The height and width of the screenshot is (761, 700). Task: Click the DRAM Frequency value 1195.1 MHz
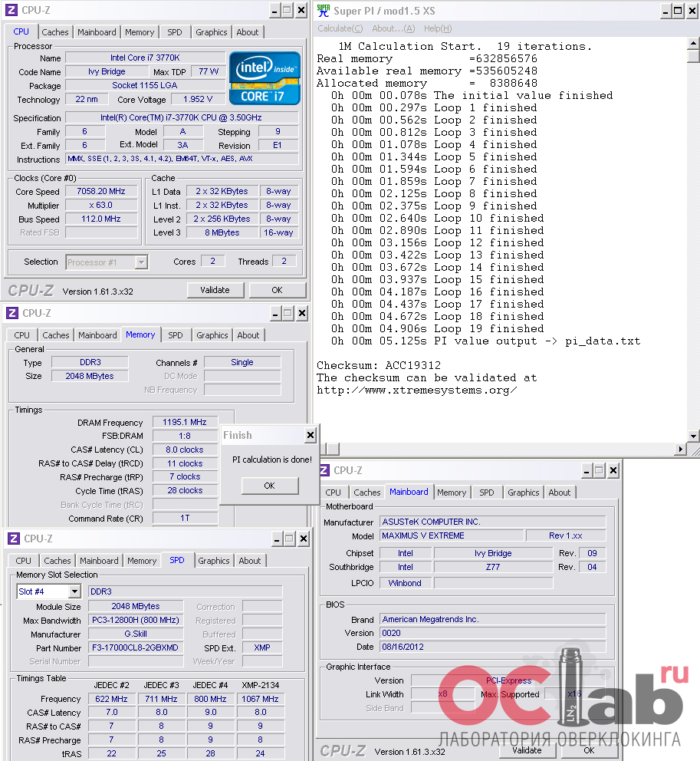[185, 422]
